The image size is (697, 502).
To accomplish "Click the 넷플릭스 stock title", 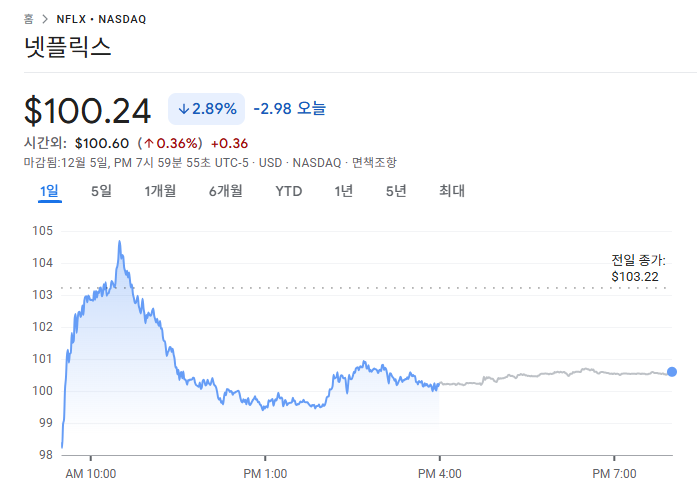I will click(68, 47).
